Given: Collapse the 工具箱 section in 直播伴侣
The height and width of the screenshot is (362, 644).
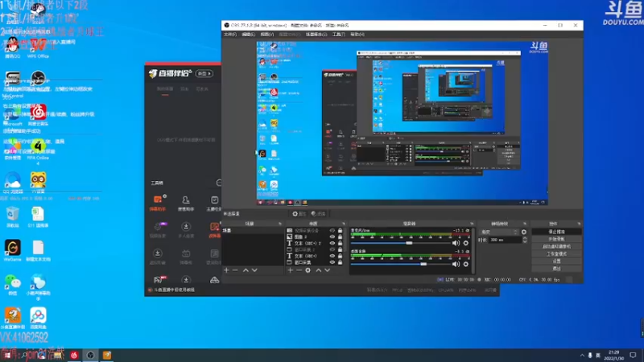Looking at the screenshot, I should pos(219,183).
